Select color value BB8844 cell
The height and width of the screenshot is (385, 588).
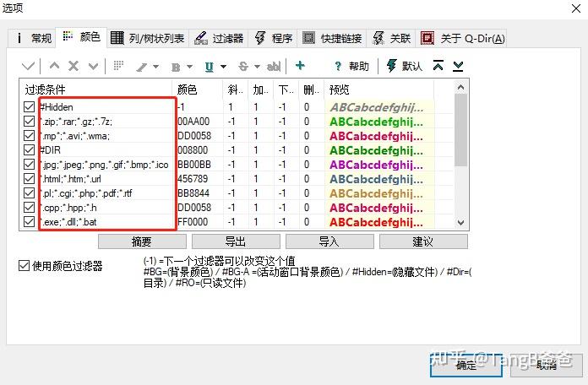pos(193,193)
